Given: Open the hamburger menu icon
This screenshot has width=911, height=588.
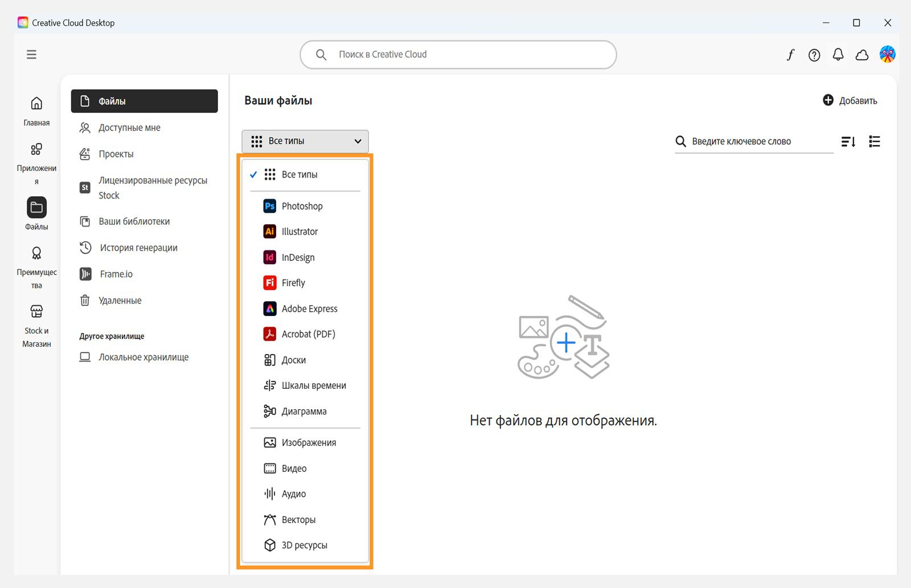Looking at the screenshot, I should point(31,55).
